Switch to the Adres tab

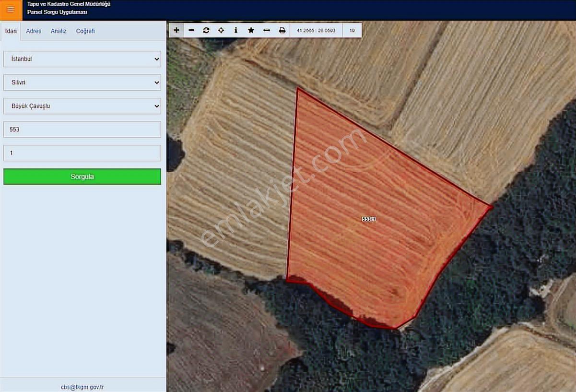34,31
